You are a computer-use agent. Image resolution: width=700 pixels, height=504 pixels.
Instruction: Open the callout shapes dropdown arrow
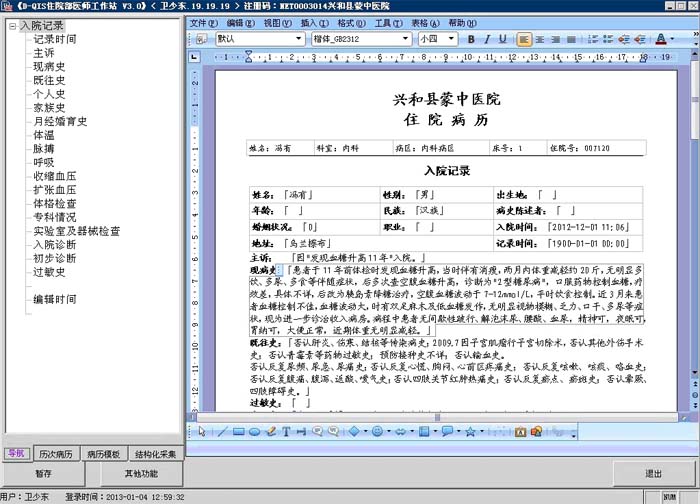click(x=458, y=431)
